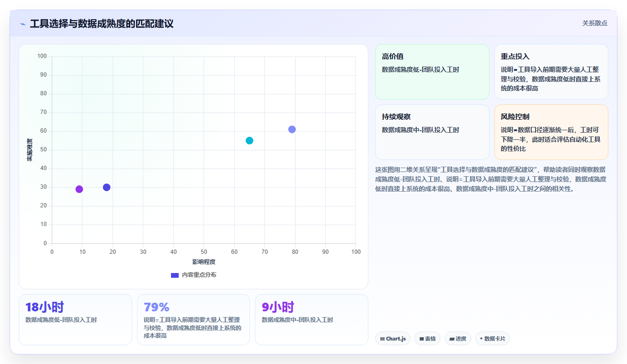Click the 9小时 stat value

(x=278, y=307)
